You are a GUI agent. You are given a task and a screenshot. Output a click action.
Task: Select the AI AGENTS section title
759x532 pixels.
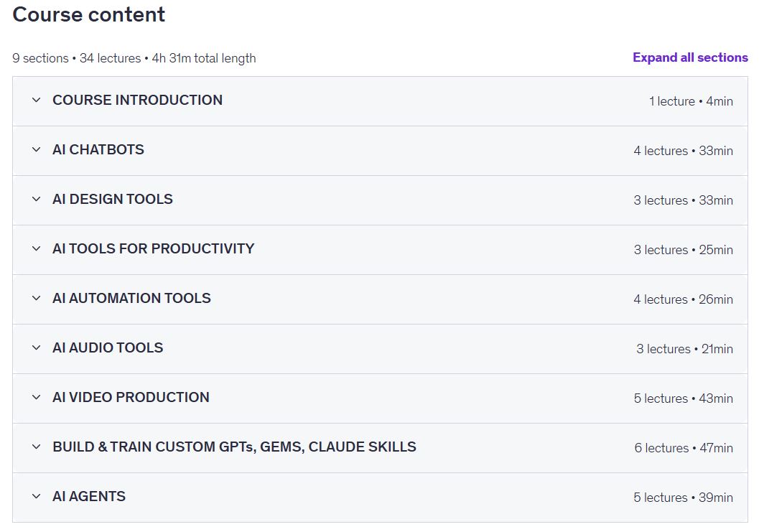click(89, 496)
